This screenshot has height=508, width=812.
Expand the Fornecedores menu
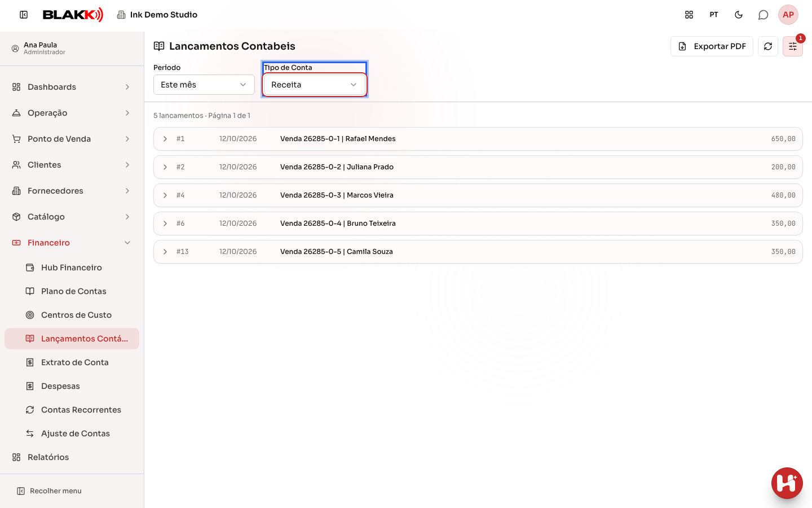[x=72, y=191]
